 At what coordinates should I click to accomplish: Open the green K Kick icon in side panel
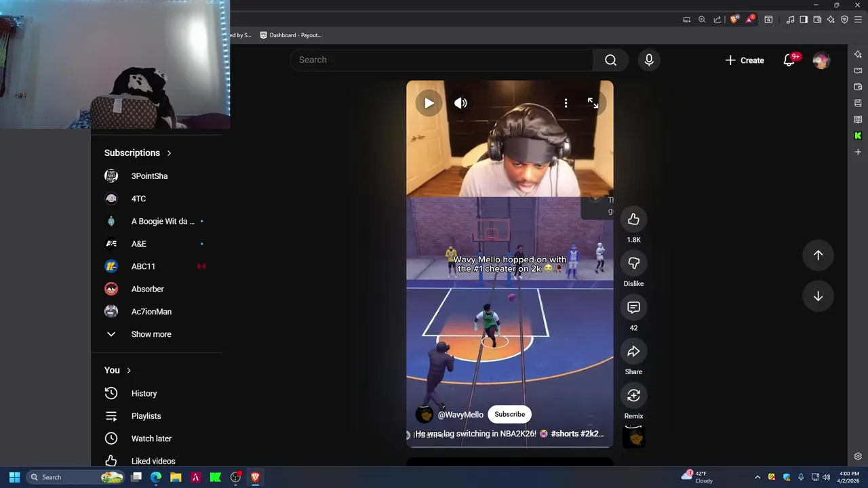tap(858, 136)
